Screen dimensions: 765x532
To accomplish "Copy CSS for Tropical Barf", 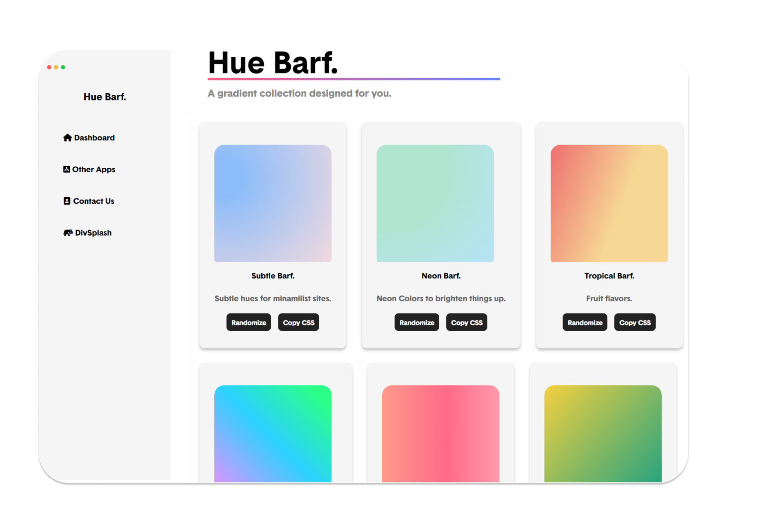I will pos(635,323).
